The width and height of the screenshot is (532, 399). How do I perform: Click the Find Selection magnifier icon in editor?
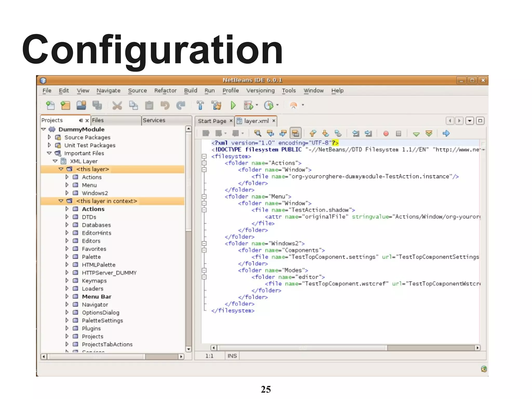pyautogui.click(x=258, y=133)
